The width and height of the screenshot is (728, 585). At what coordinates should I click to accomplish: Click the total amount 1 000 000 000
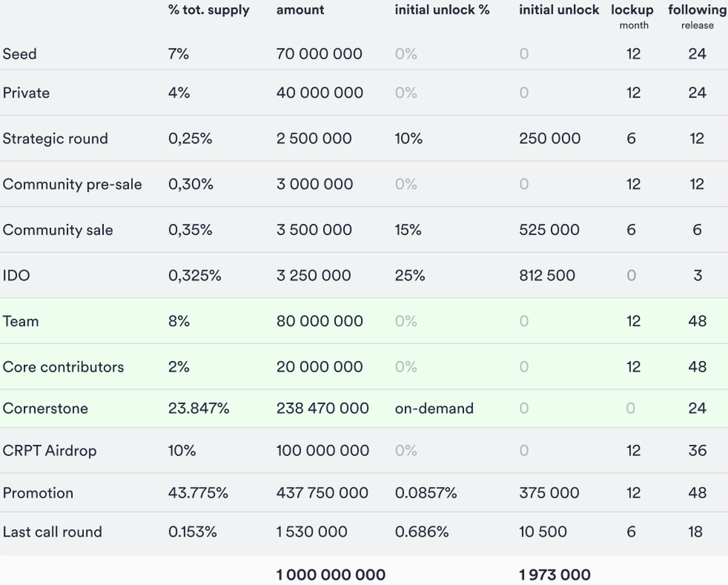click(331, 574)
